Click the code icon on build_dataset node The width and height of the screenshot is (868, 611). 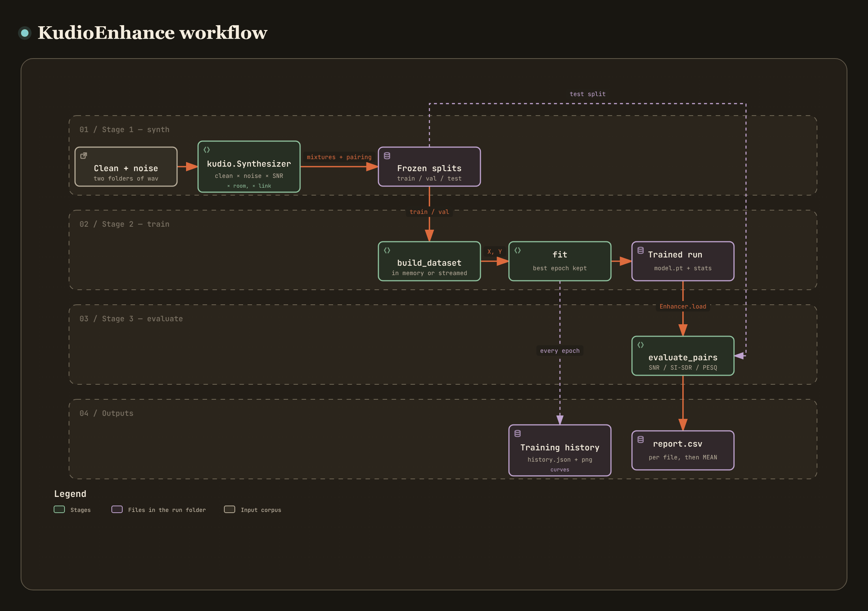pos(387,250)
